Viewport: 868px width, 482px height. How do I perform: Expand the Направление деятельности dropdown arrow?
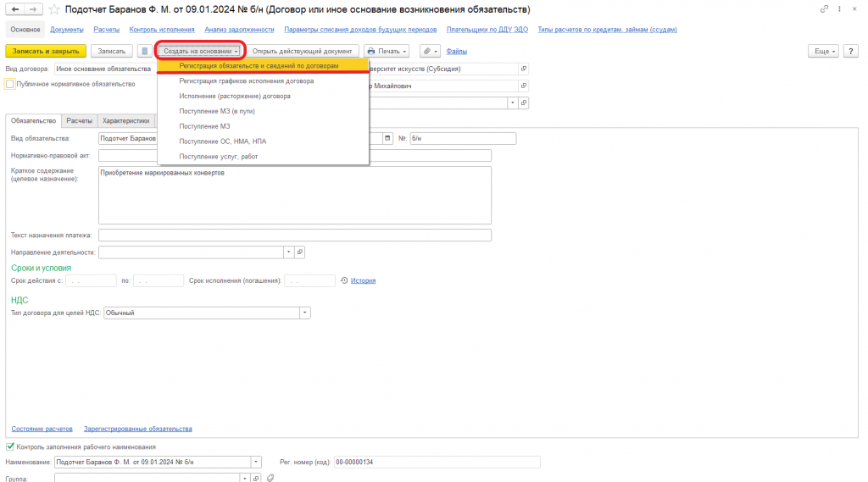point(288,252)
